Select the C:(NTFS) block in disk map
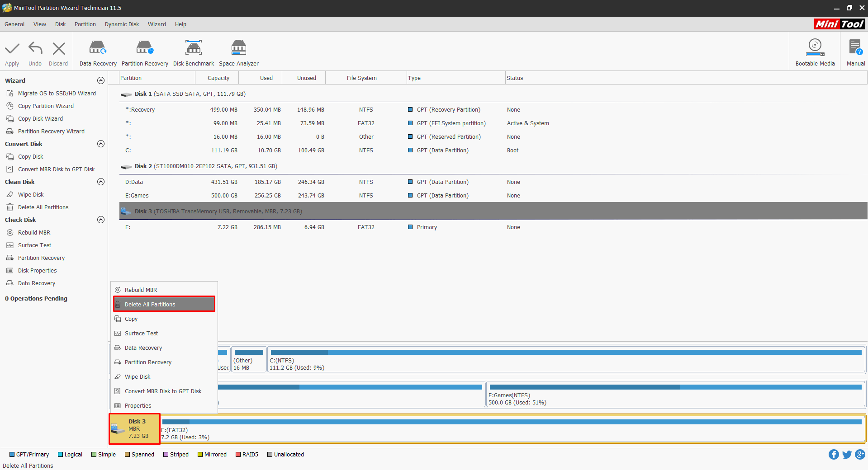The width and height of the screenshot is (868, 470). [x=566, y=359]
